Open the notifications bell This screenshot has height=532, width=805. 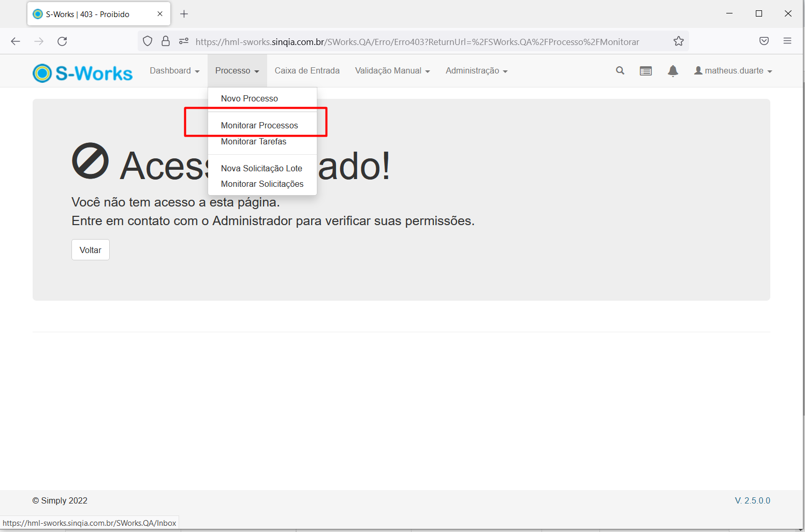(x=673, y=71)
